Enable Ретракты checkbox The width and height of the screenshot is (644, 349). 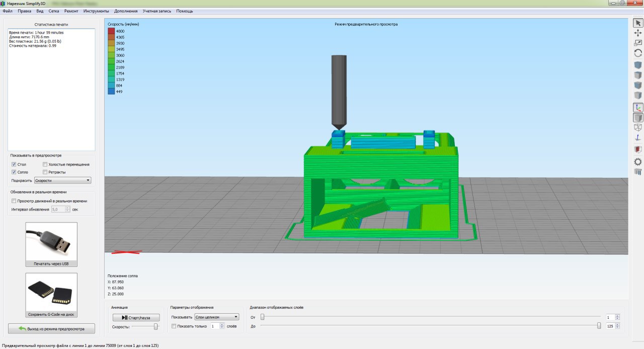tap(45, 172)
